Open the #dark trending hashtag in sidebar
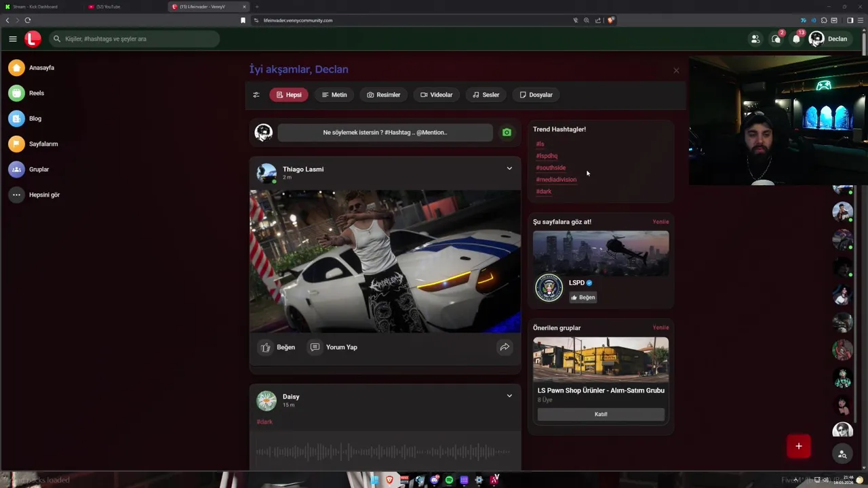 coord(544,191)
